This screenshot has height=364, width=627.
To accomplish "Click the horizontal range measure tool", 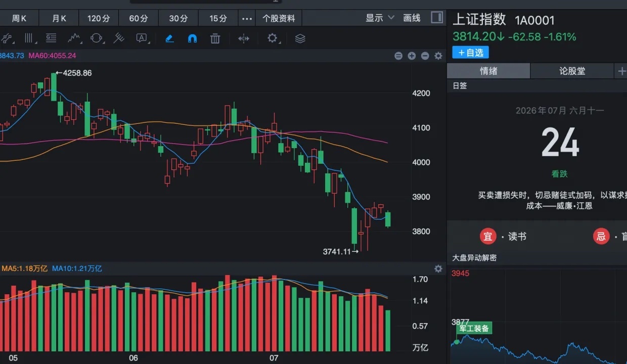I will coord(244,38).
